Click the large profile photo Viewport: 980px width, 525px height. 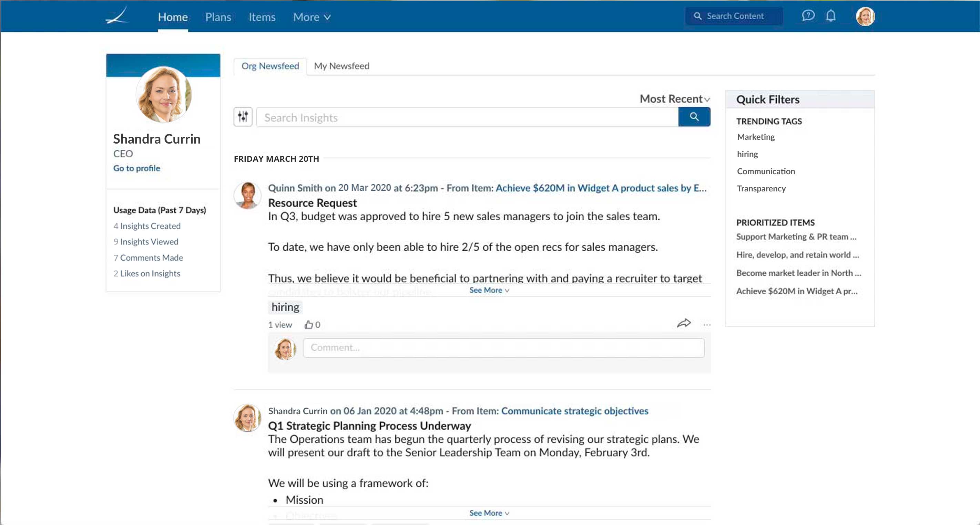click(164, 94)
